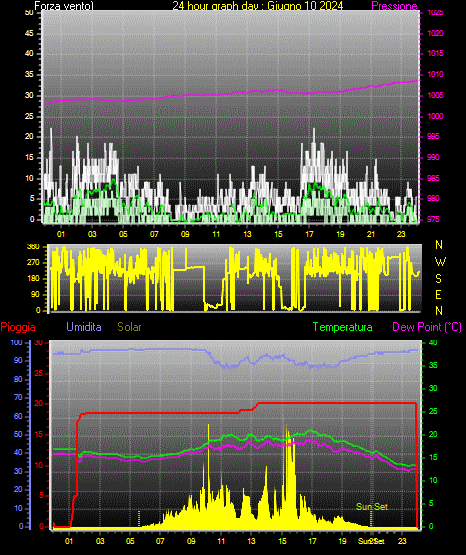Click the white '25' wind speed axis value
The height and width of the screenshot is (555, 466).
click(x=29, y=116)
